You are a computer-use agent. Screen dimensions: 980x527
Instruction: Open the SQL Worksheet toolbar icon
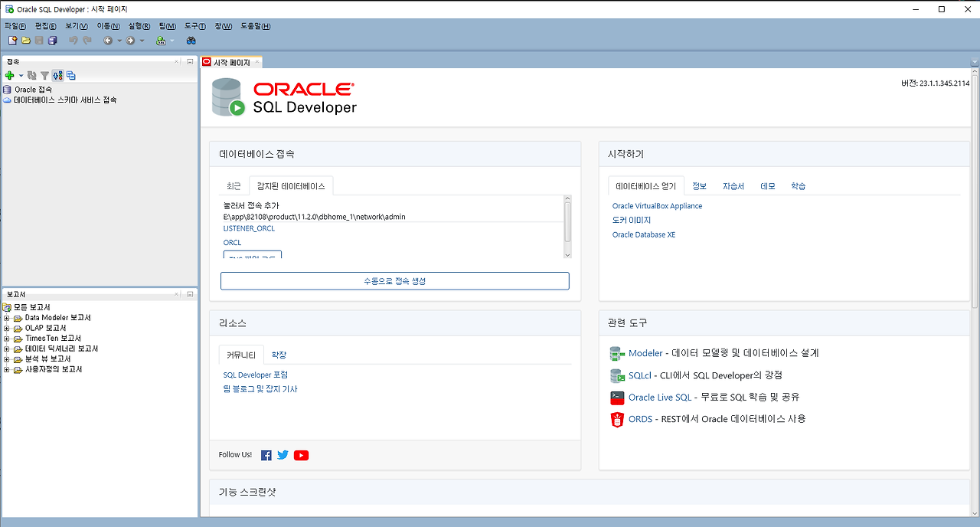click(162, 41)
